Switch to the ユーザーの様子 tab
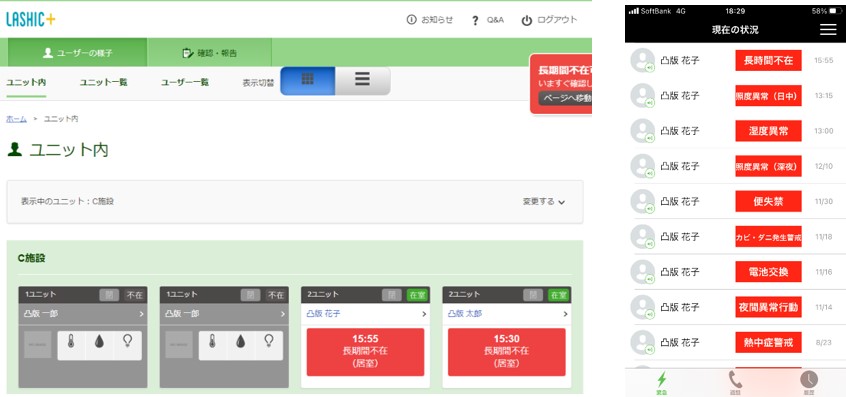The width and height of the screenshot is (846, 397). pos(77,53)
